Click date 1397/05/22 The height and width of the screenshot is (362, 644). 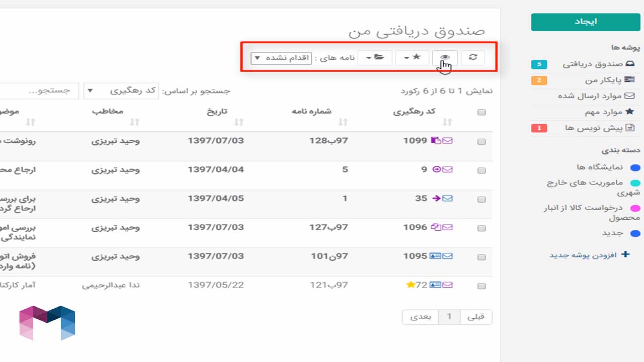pos(216,285)
